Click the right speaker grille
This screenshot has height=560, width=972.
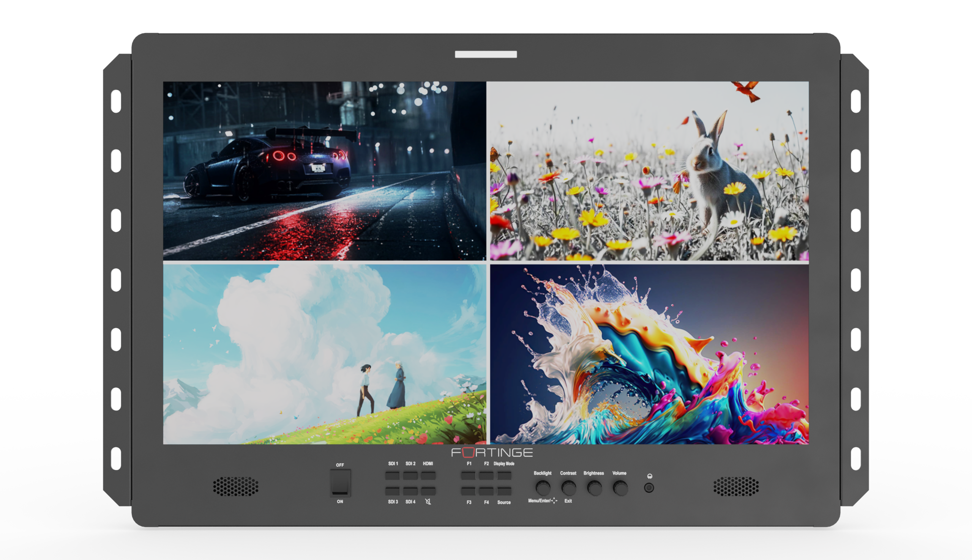(736, 486)
